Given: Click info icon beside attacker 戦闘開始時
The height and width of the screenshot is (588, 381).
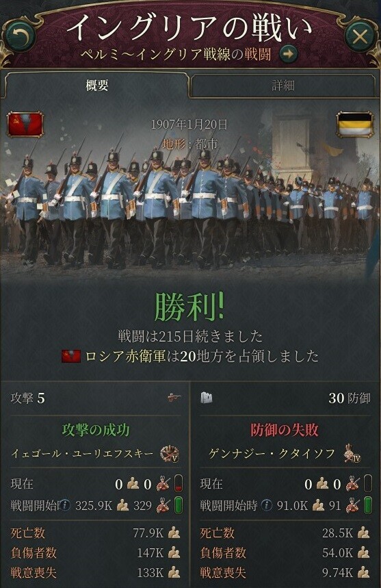Looking at the screenshot, I should click(65, 505).
